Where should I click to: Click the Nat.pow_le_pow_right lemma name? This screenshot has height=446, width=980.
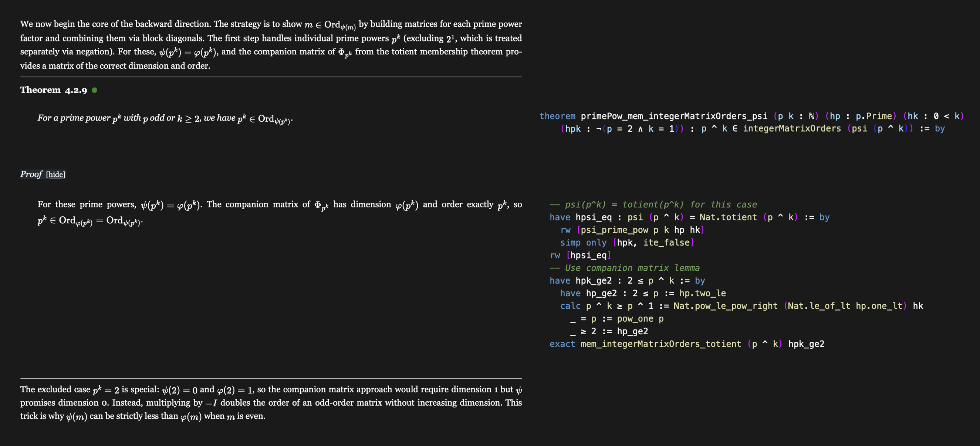(x=725, y=306)
